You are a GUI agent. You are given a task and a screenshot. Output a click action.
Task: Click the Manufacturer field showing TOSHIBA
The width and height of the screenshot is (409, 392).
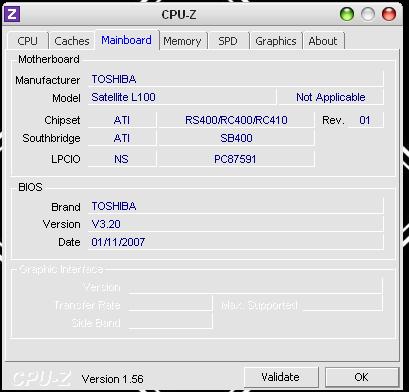[236, 79]
